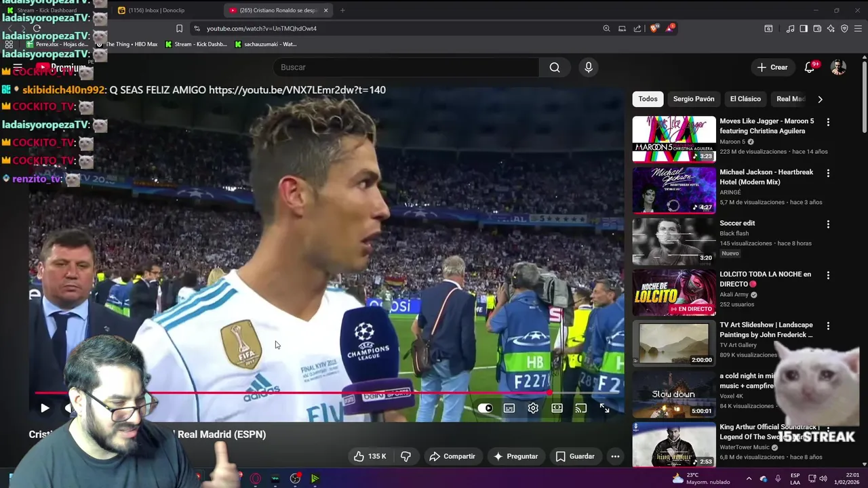The width and height of the screenshot is (868, 488).
Task: Switch to Inbox Donoclip browser tab
Action: pos(163,10)
